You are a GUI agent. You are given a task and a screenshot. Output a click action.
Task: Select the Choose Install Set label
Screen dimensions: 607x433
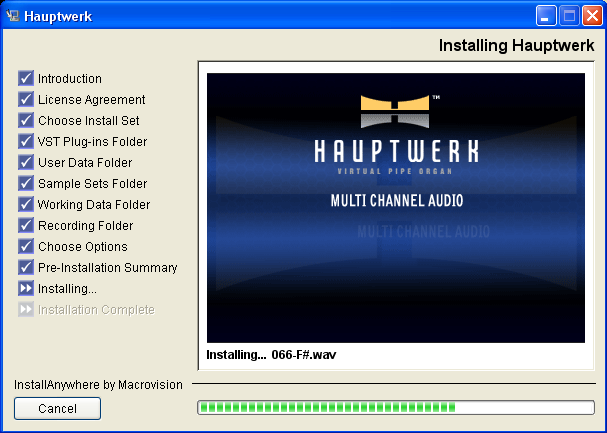click(x=89, y=120)
